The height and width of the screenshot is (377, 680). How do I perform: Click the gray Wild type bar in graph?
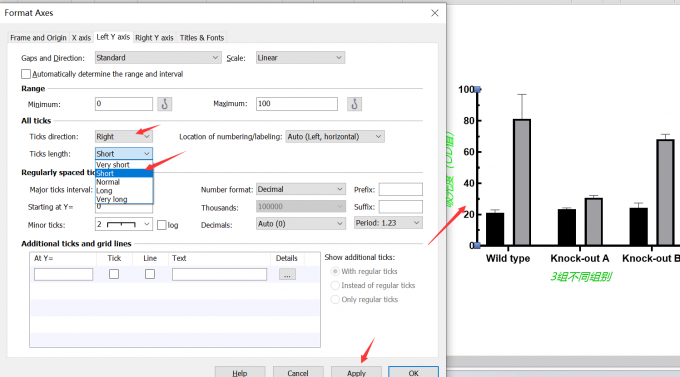coord(522,182)
